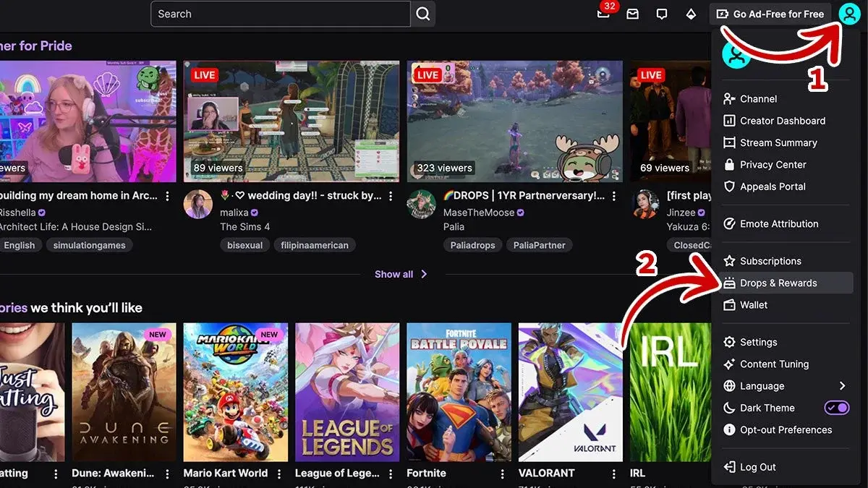Click the Bits diamond icon
This screenshot has width=868, height=488.
tap(691, 14)
